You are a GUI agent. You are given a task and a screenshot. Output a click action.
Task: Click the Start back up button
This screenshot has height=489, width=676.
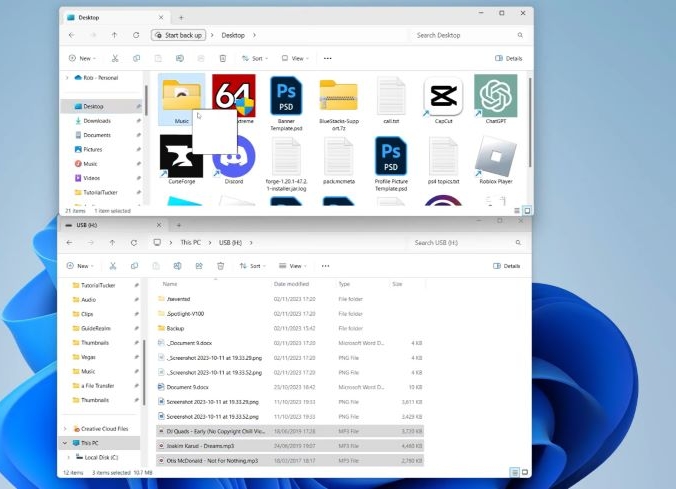point(178,35)
